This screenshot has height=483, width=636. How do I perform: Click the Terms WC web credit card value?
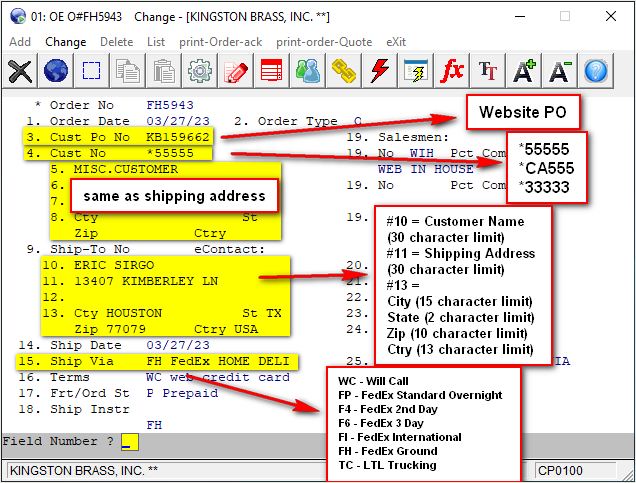coord(218,377)
